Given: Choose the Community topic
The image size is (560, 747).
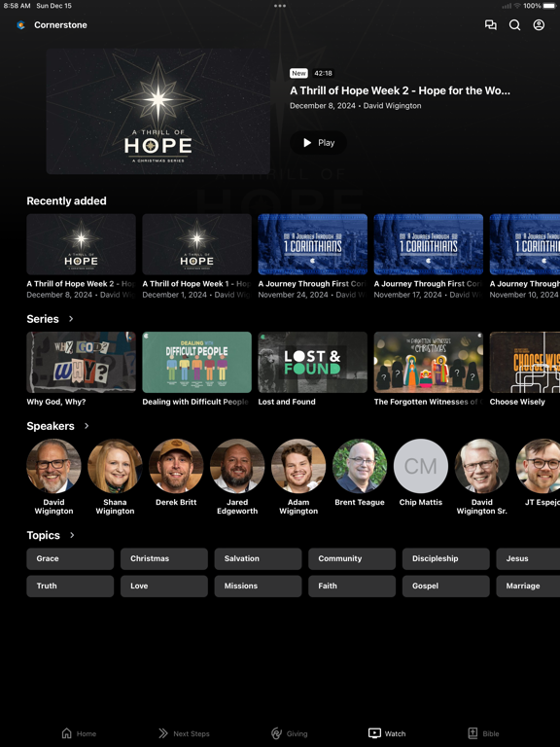Looking at the screenshot, I should point(352,559).
